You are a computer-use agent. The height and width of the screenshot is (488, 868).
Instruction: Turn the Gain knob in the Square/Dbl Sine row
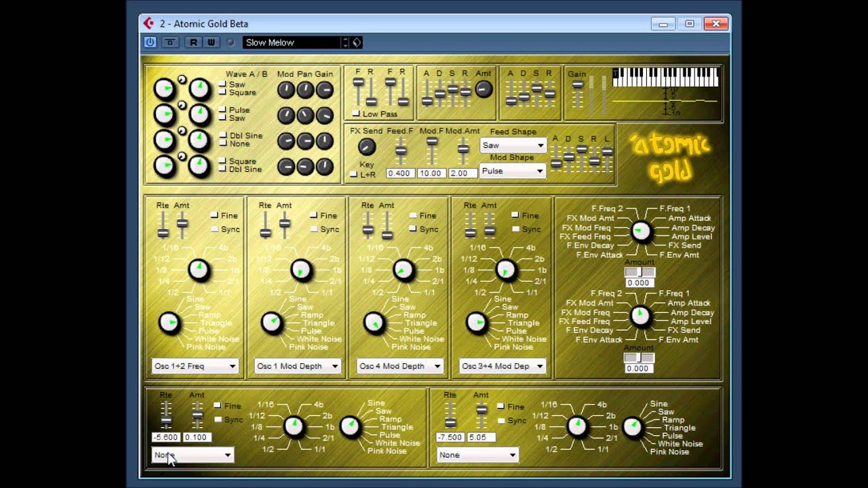[x=324, y=166]
